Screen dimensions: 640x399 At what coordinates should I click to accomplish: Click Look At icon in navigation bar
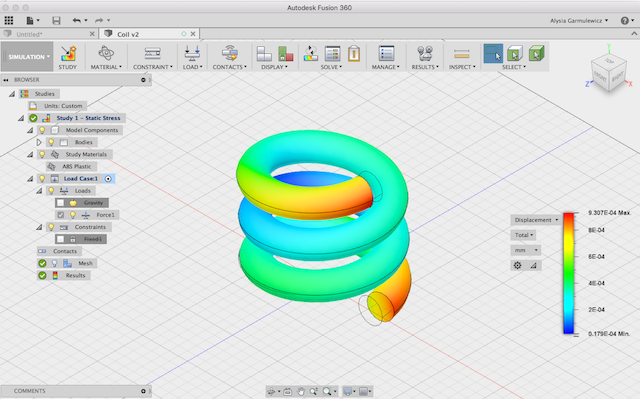point(287,391)
